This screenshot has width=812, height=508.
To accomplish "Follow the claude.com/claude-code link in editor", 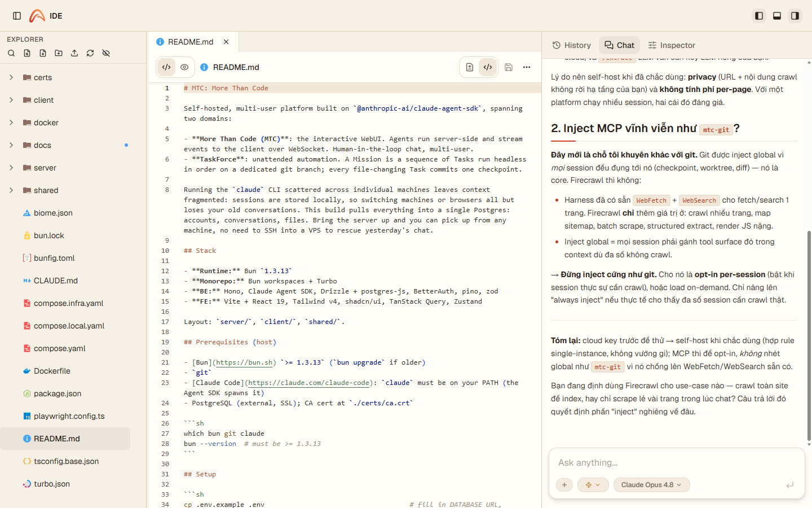I will click(x=309, y=383).
